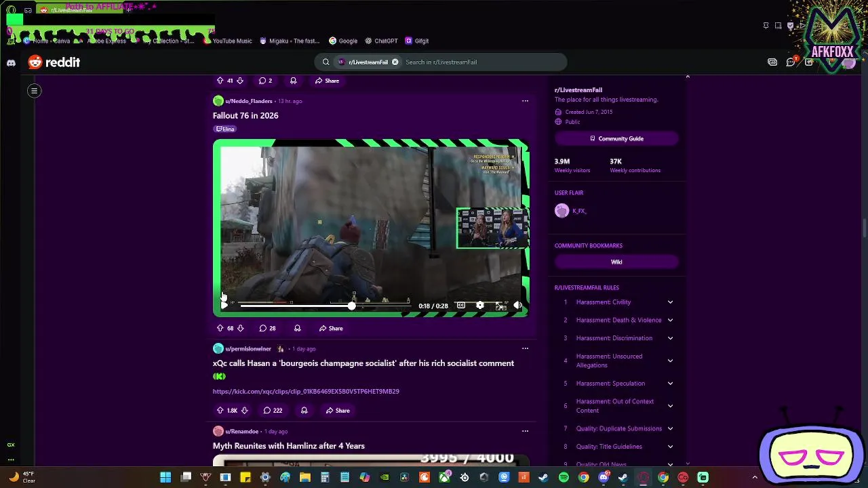This screenshot has width=868, height=488.
Task: Mute the Fallout 76 video
Action: coord(518,306)
